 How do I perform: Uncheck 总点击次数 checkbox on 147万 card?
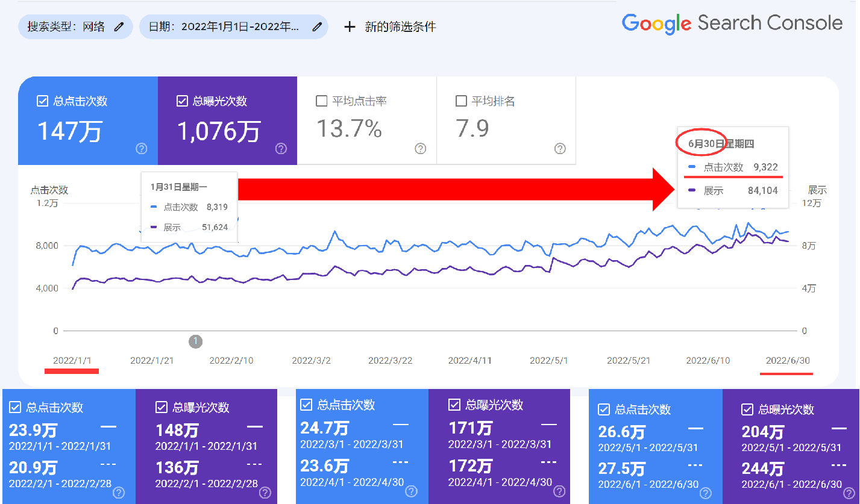point(42,101)
